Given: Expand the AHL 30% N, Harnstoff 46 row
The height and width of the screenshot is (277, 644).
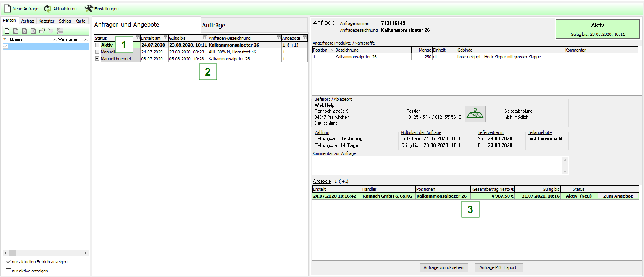Looking at the screenshot, I should pos(97,52).
